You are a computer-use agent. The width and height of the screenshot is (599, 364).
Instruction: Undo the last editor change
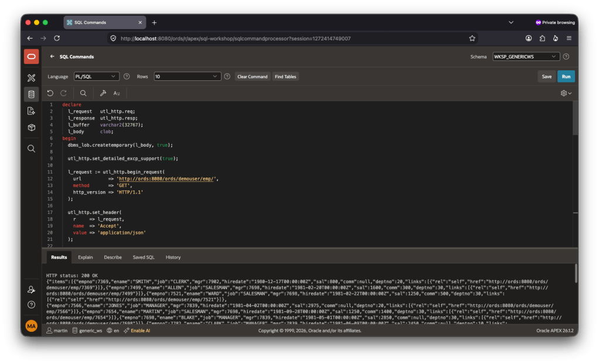[50, 93]
